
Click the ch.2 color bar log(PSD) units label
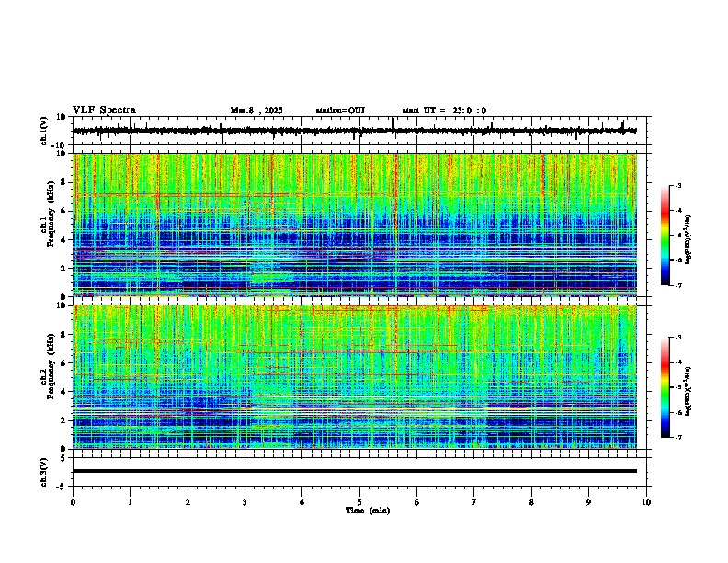pyautogui.click(x=688, y=391)
